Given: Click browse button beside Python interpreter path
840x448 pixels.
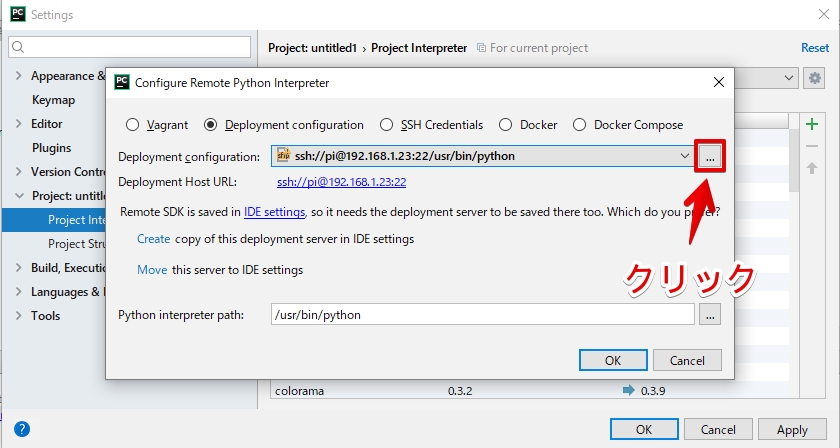Looking at the screenshot, I should click(710, 315).
